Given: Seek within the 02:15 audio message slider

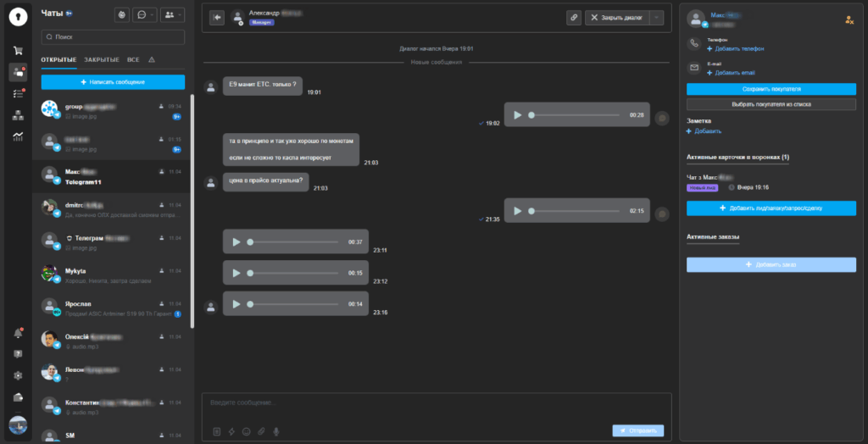Looking at the screenshot, I should pos(576,211).
